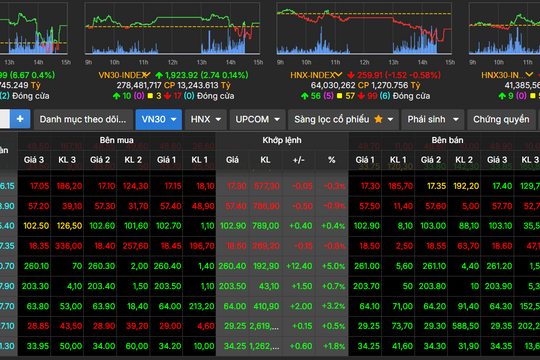Click the +5.0% percent value

click(x=333, y=266)
